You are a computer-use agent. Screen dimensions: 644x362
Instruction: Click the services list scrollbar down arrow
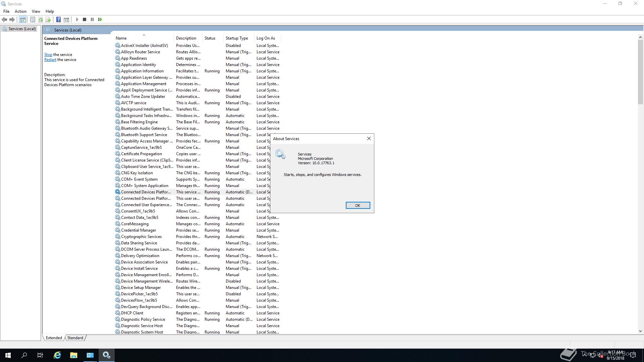(640, 331)
